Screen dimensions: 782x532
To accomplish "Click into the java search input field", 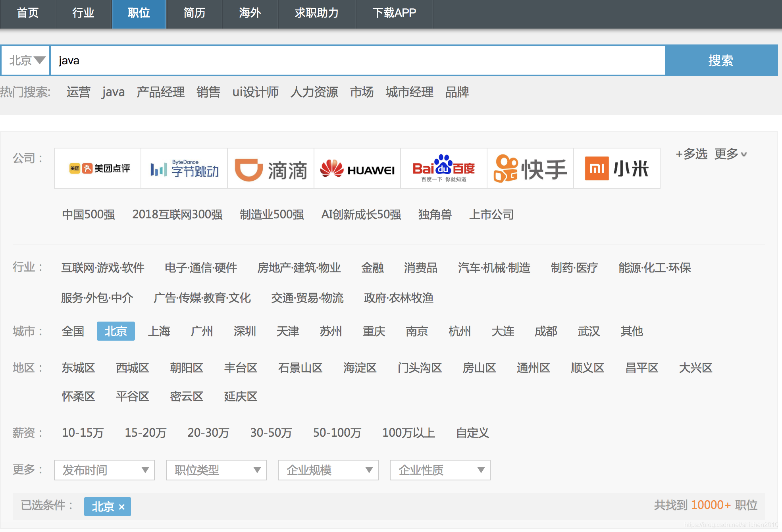I will (358, 60).
